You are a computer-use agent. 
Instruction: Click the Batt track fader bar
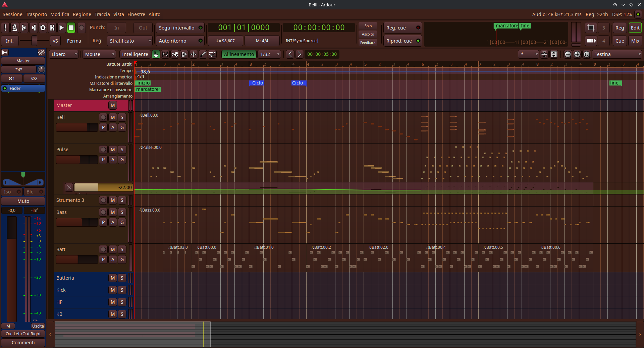click(77, 259)
